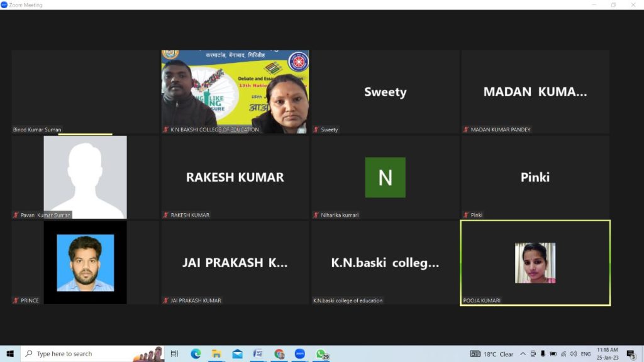Select POOJA KUMARI's highlighted video tile
Image resolution: width=644 pixels, height=362 pixels.
(x=535, y=263)
